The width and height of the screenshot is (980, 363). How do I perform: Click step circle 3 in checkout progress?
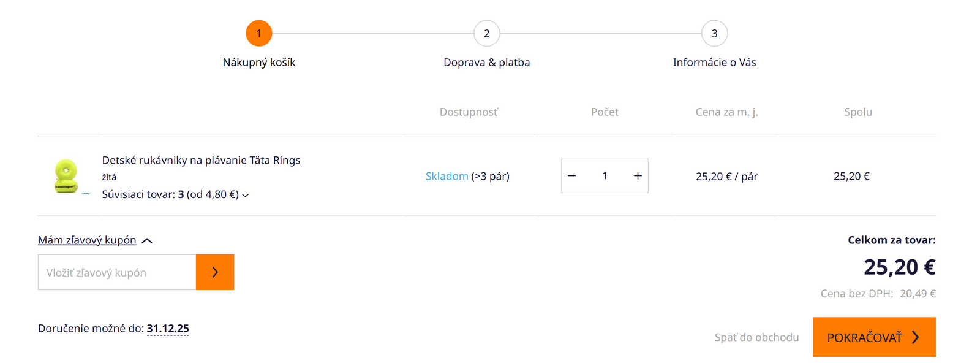[714, 33]
